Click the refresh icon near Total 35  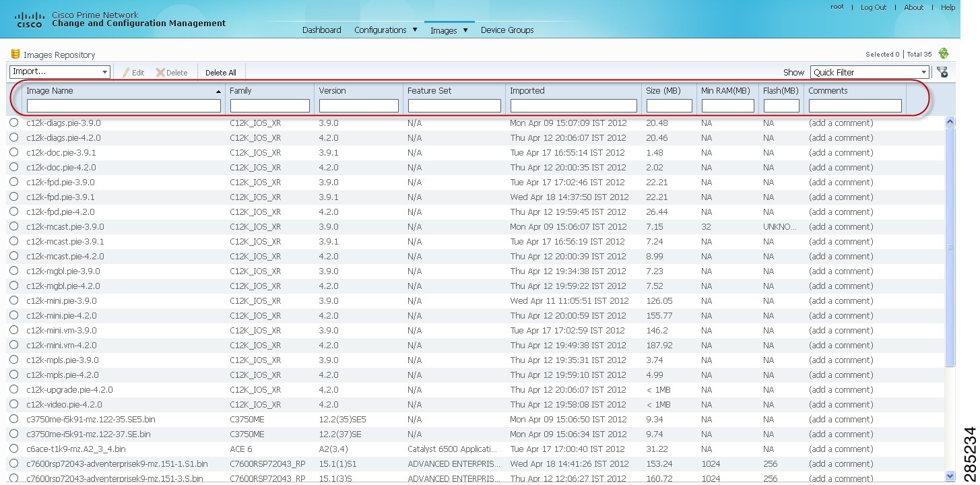[x=942, y=53]
